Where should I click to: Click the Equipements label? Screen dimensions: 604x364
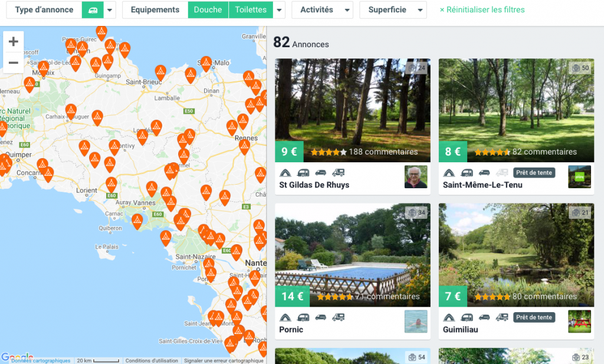155,10
